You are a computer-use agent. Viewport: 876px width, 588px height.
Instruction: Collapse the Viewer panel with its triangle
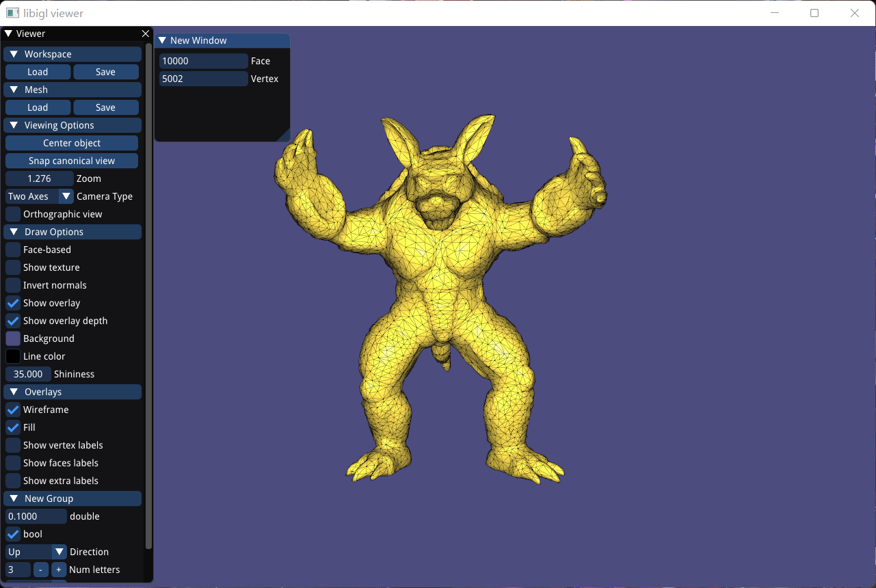(12, 33)
